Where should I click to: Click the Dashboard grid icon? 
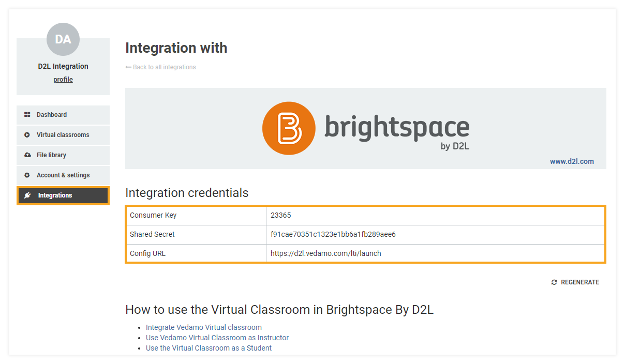(27, 115)
